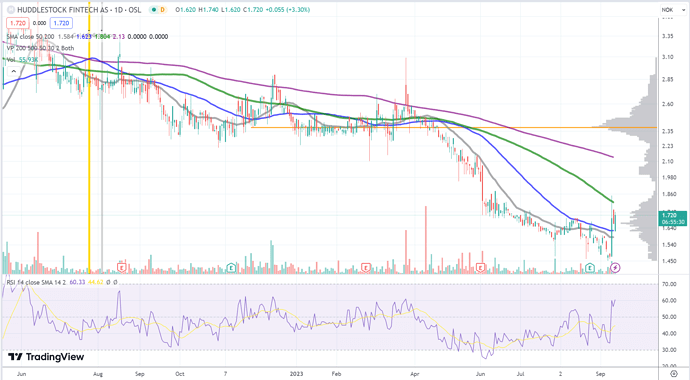Viewport: 690px width, 380px height.
Task: Click the 3.10 price axis label
Action: 668,57
